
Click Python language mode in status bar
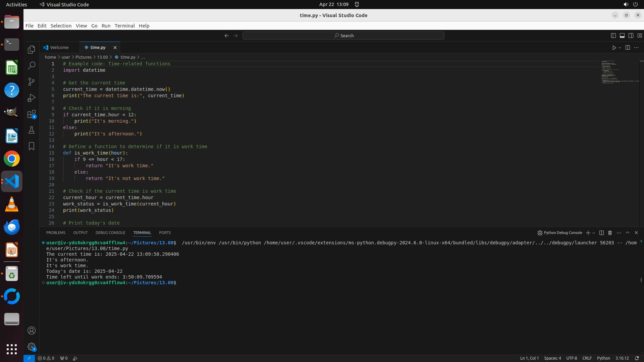point(603,358)
